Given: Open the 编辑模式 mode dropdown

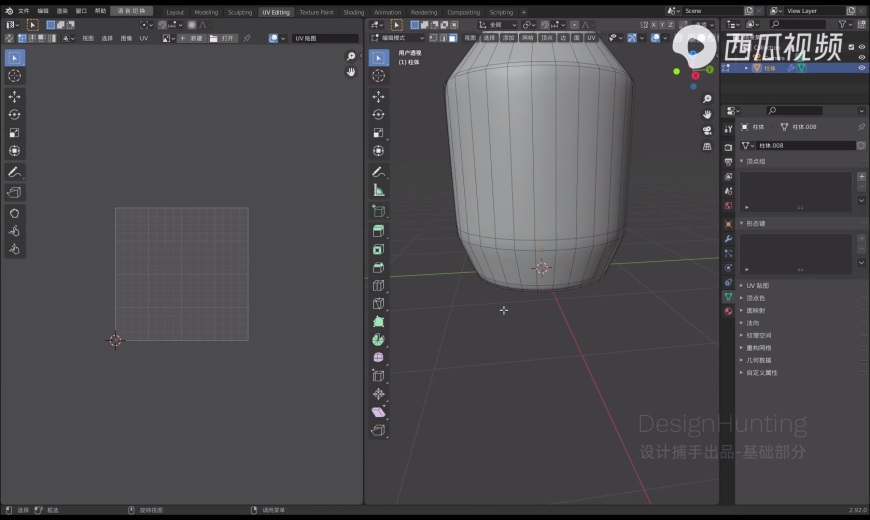Looking at the screenshot, I should (397, 38).
